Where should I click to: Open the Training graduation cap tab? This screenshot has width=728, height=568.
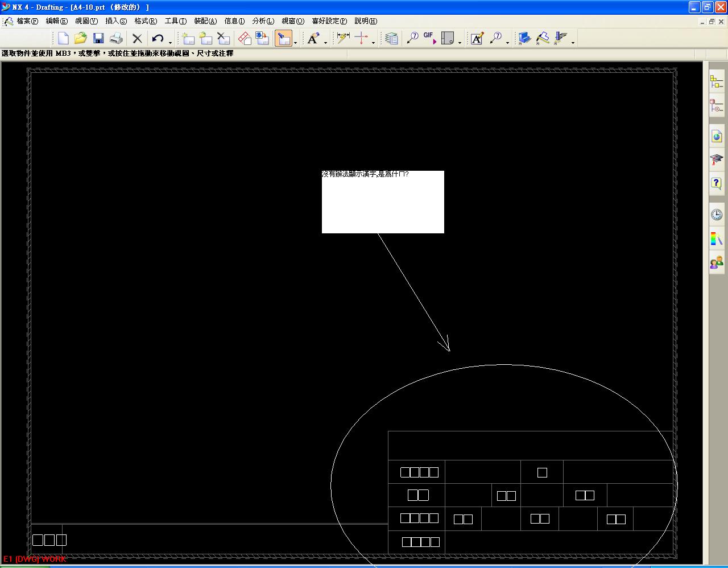click(x=717, y=159)
